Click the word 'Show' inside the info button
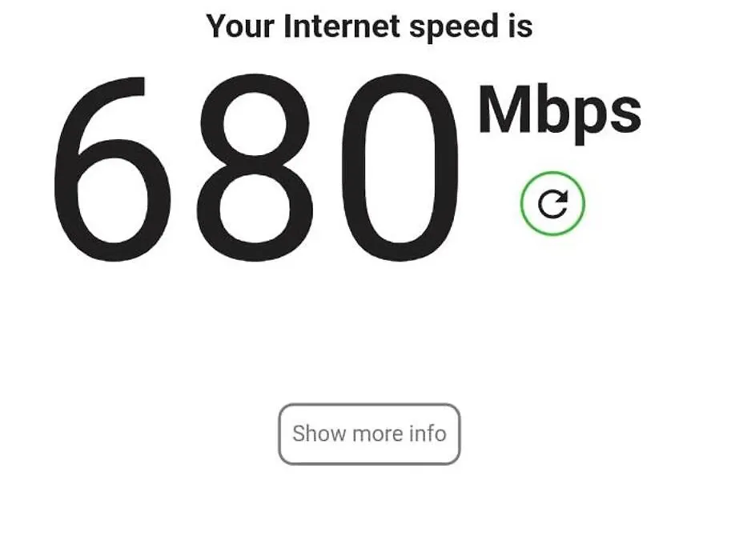This screenshot has height=560, width=739. (x=319, y=434)
